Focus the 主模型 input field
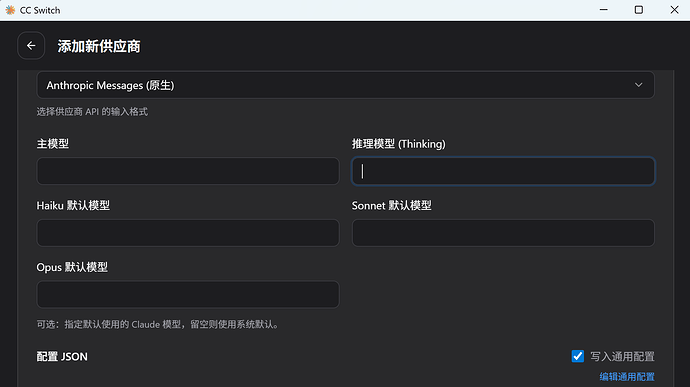 (188, 171)
